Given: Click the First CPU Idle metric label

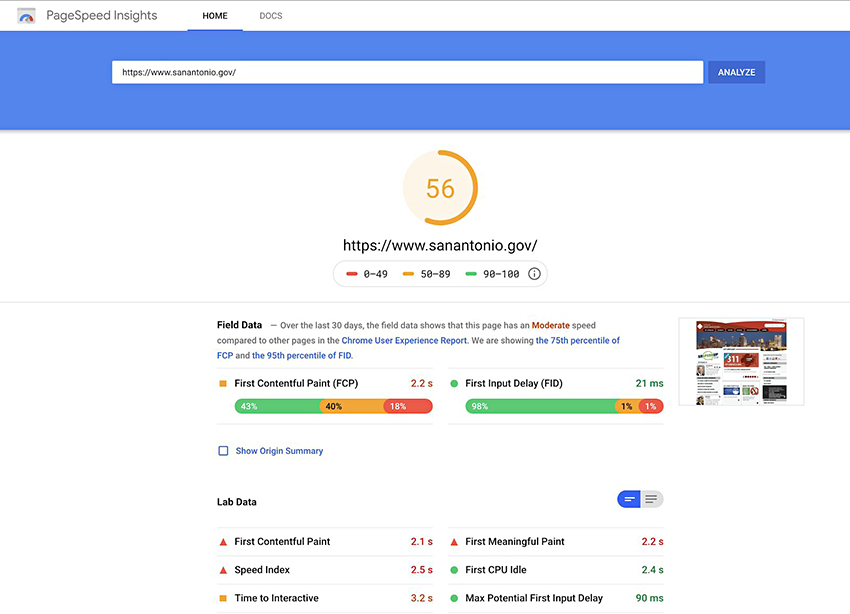Looking at the screenshot, I should pos(496,570).
